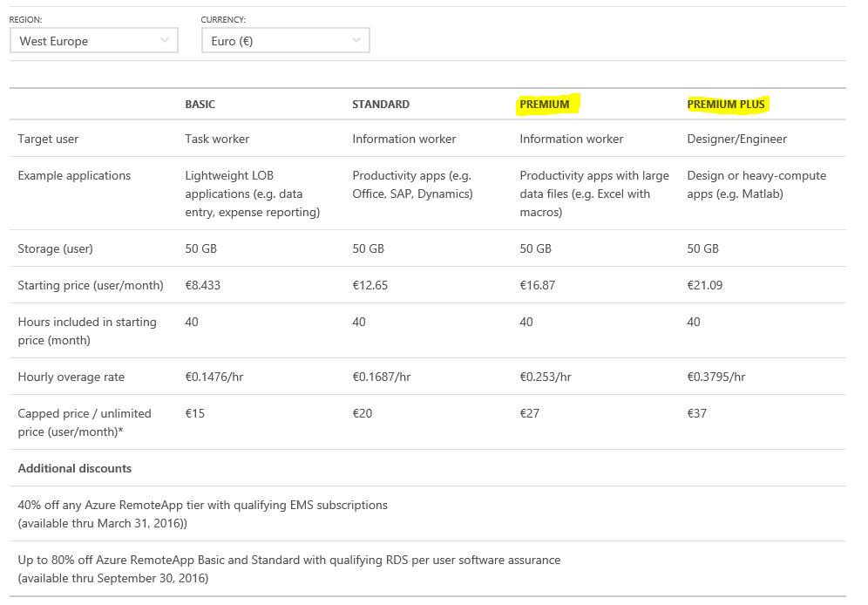Click the €0.3795/hr overage rate

[716, 377]
